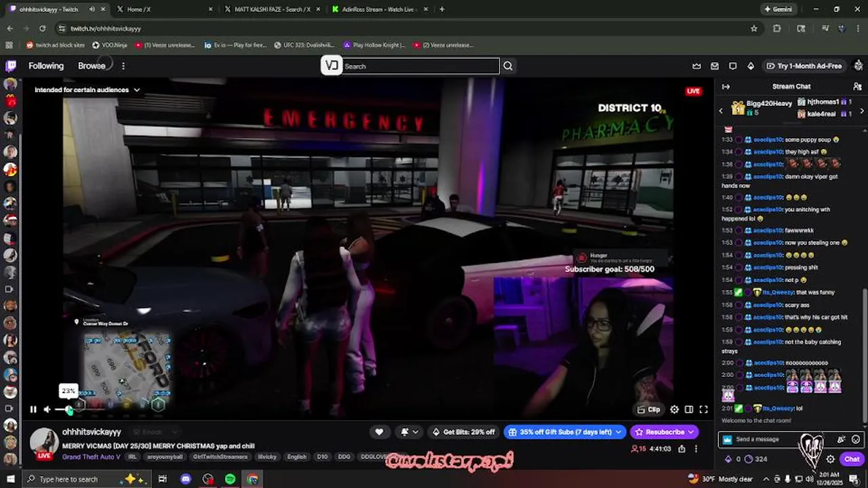Open Spotify from the taskbar
This screenshot has width=868, height=488.
pos(230,479)
